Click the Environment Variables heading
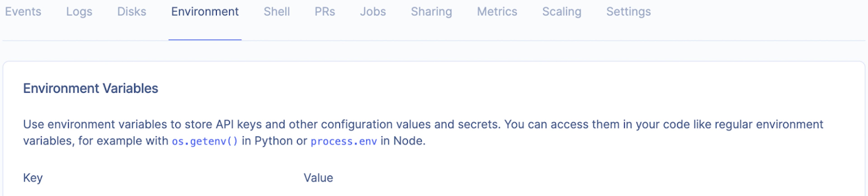 90,88
